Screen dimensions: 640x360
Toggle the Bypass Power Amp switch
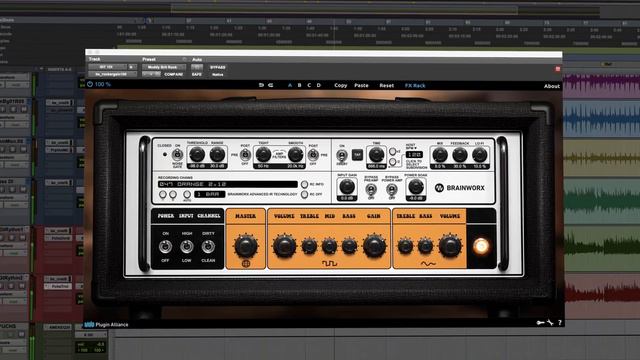coord(392,189)
